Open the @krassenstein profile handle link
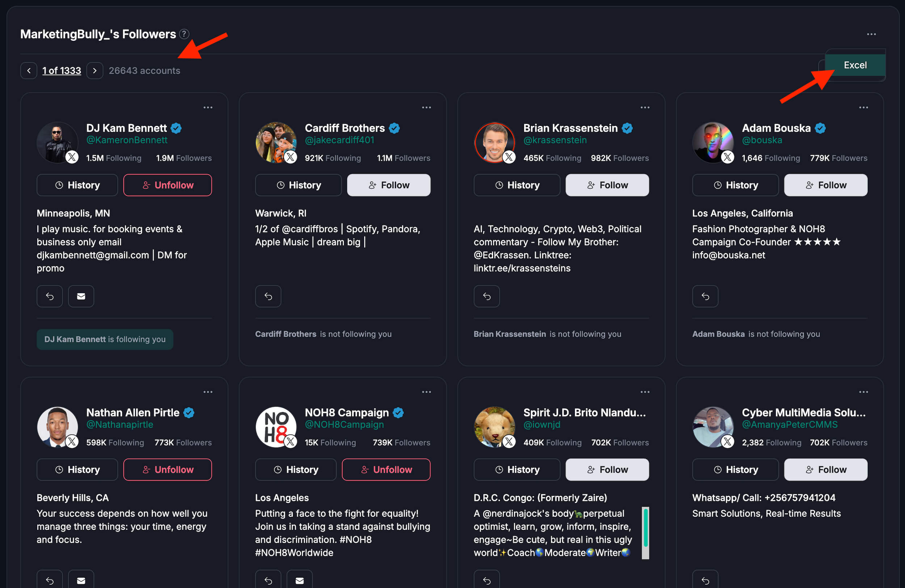The height and width of the screenshot is (588, 905). [555, 140]
